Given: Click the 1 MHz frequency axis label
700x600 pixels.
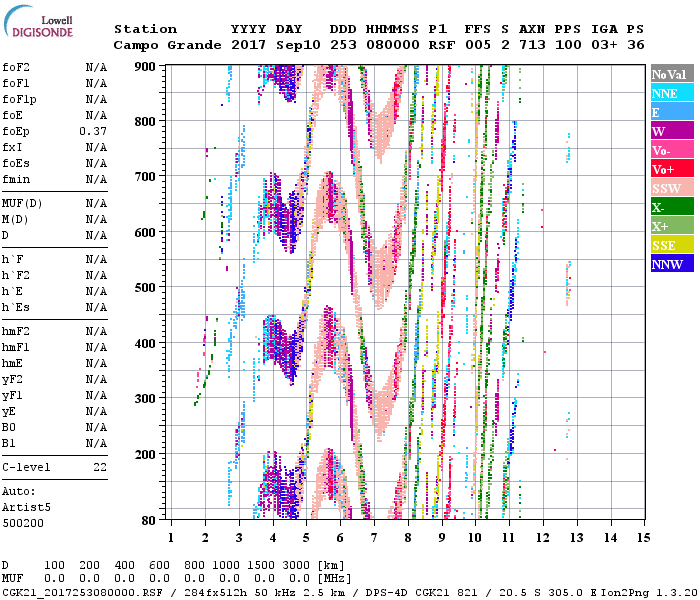Looking at the screenshot, I should (x=171, y=538).
